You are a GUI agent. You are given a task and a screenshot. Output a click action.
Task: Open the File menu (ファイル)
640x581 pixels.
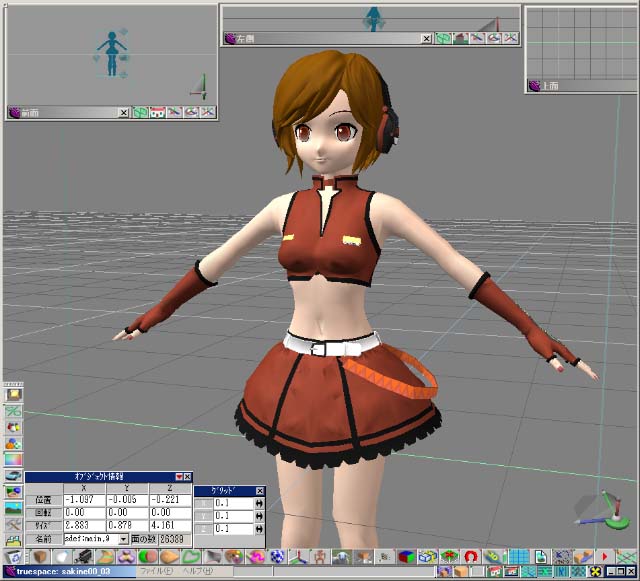[x=156, y=571]
